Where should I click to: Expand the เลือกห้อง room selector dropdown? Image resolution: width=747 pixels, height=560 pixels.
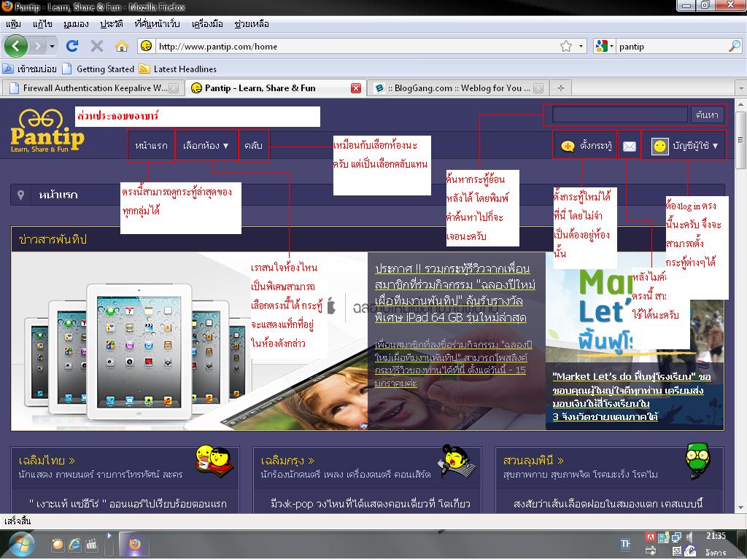pyautogui.click(x=206, y=146)
